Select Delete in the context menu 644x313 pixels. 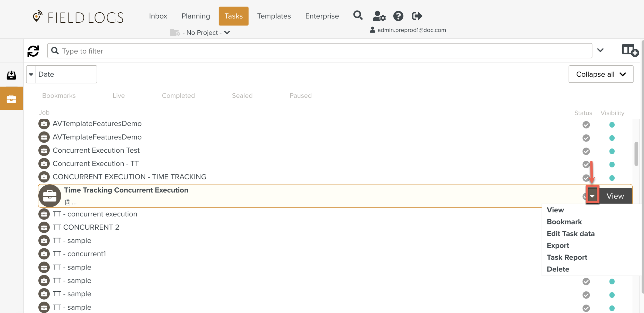tap(558, 269)
